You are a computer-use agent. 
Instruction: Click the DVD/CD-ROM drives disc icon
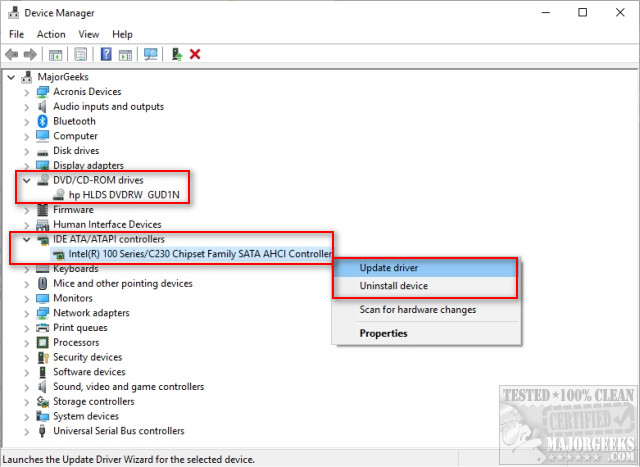pyautogui.click(x=43, y=180)
